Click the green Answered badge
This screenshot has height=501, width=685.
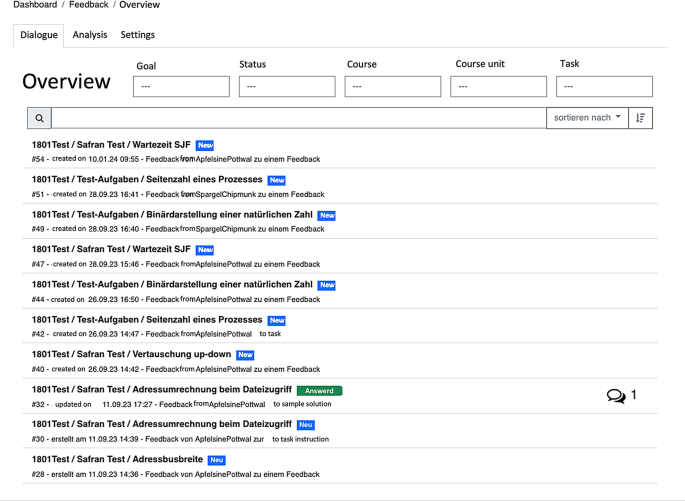319,390
